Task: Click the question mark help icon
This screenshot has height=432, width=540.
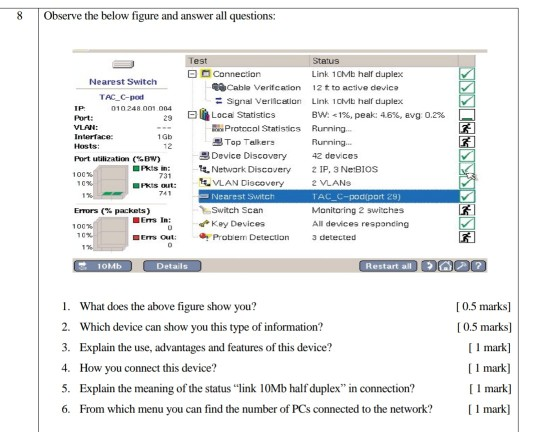Action: (x=478, y=266)
